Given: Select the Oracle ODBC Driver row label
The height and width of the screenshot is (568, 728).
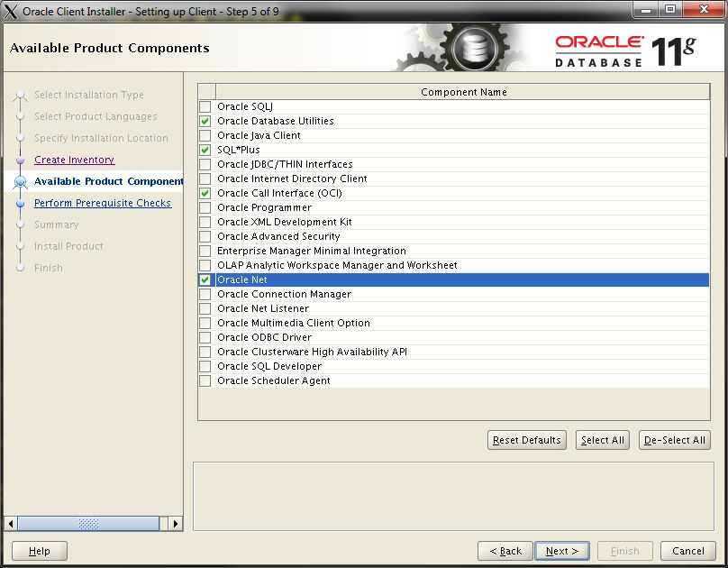Looking at the screenshot, I should tap(265, 337).
